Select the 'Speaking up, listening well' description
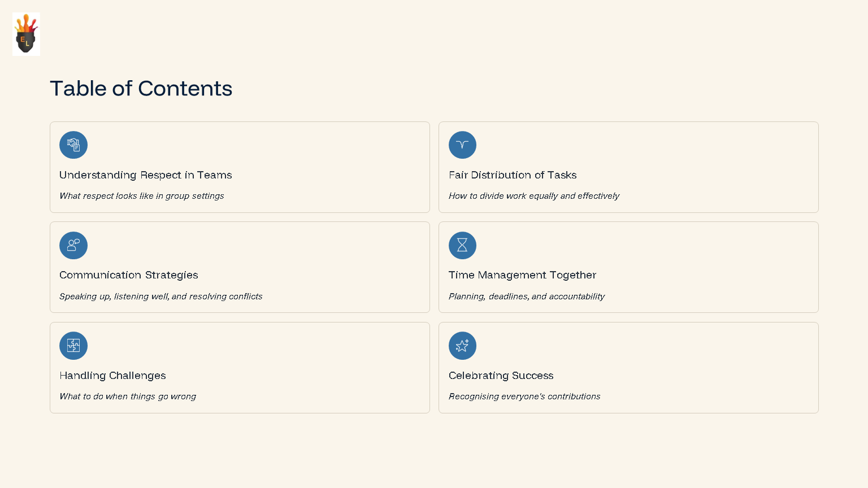 (161, 297)
